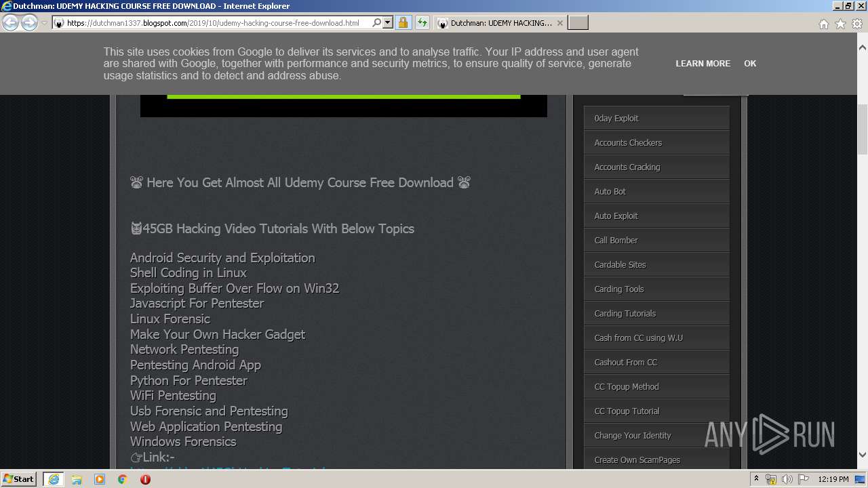Click the 'Pentesting Android App' text

tap(195, 365)
